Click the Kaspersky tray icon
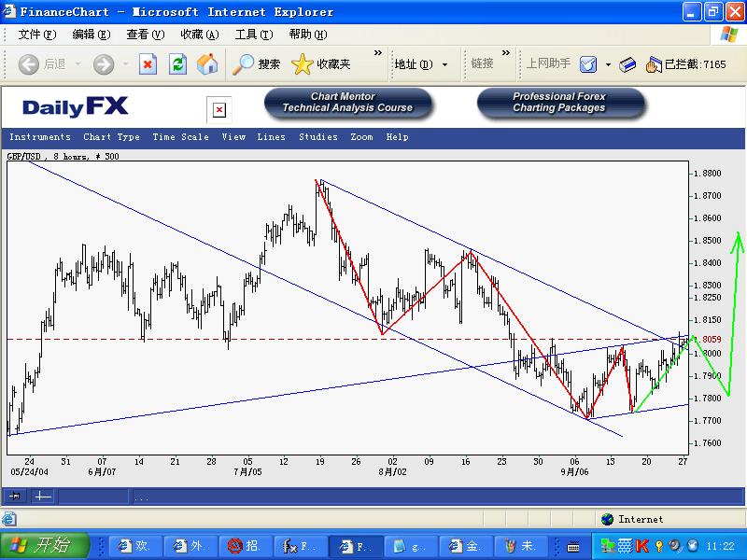Screen dimensions: 747x560 (x=643, y=545)
